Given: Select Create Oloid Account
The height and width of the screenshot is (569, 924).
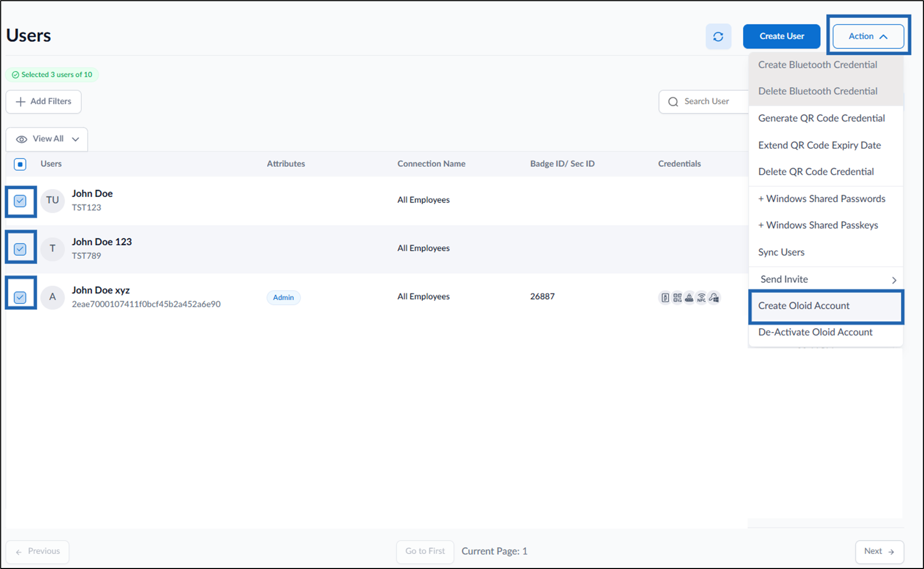Looking at the screenshot, I should pos(826,306).
